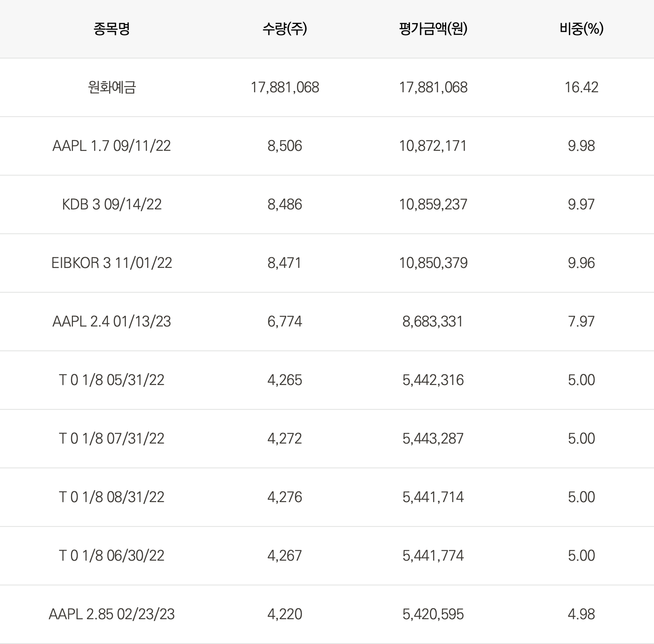Viewport: 654px width, 644px height.
Task: Click weight value 9.97
Action: (x=581, y=204)
